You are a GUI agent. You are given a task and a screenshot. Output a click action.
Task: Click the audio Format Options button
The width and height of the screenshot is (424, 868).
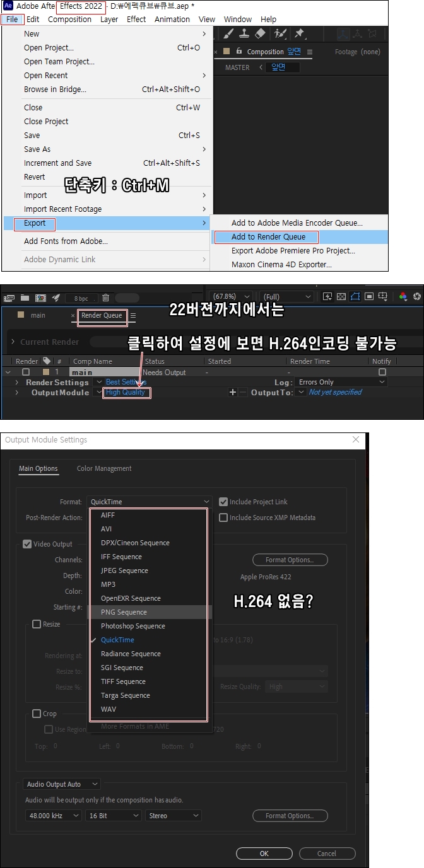click(290, 816)
